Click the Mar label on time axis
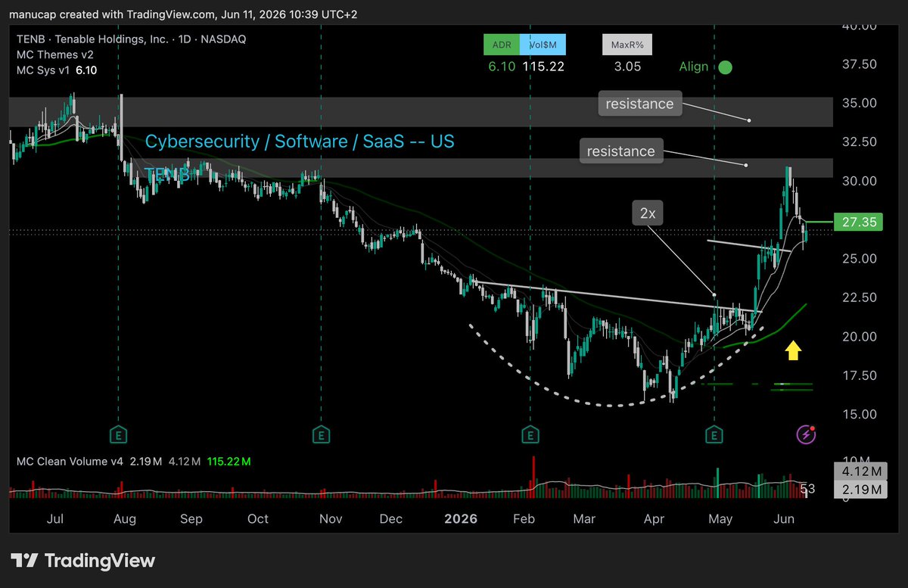This screenshot has width=908, height=588. (584, 519)
